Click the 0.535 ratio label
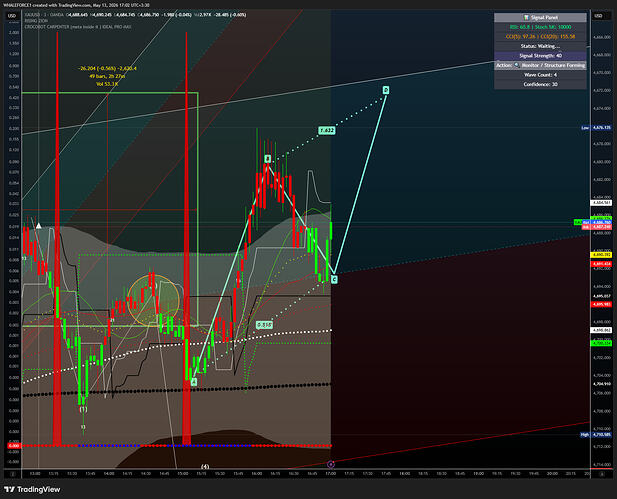Screen dimensions: 617x499 [264, 325]
